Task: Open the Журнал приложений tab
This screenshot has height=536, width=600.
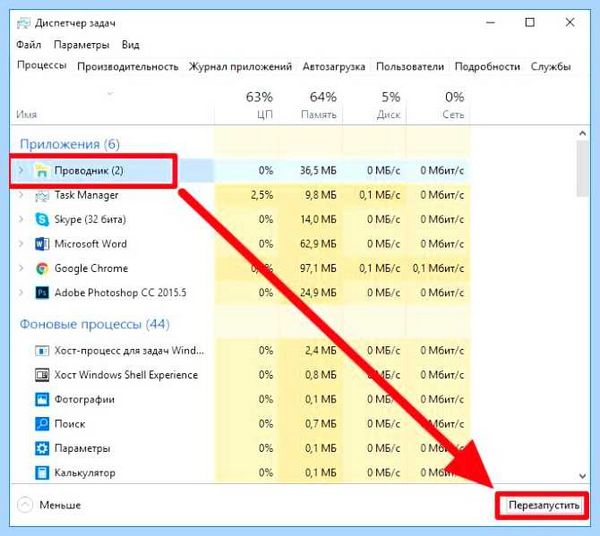Action: [x=240, y=67]
